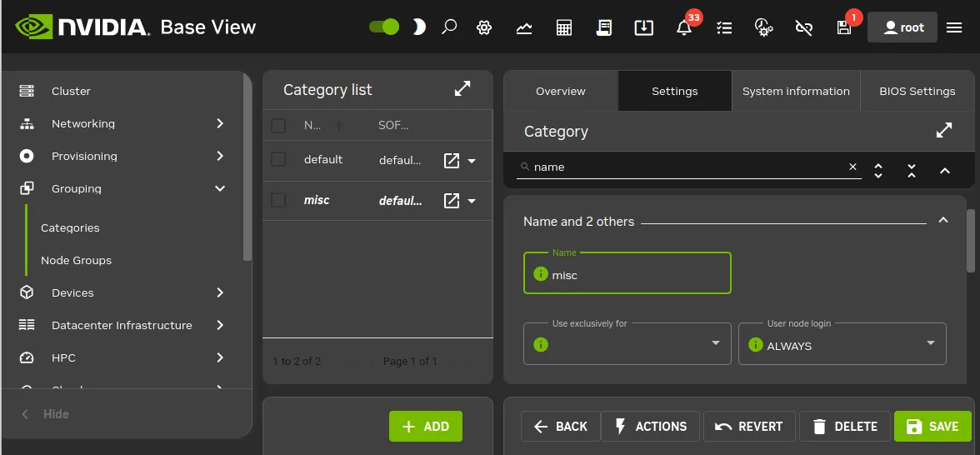Click the clock with gear icon
This screenshot has height=455, width=980.
[763, 27]
